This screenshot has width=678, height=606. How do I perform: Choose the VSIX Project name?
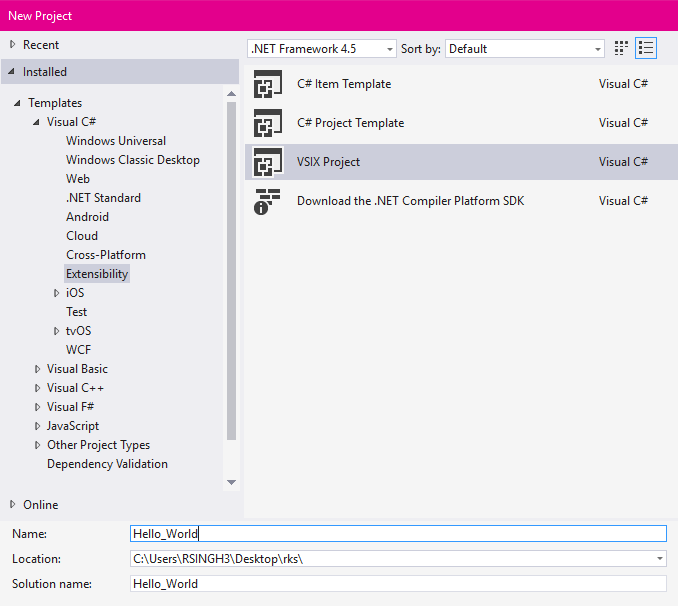pyautogui.click(x=328, y=162)
